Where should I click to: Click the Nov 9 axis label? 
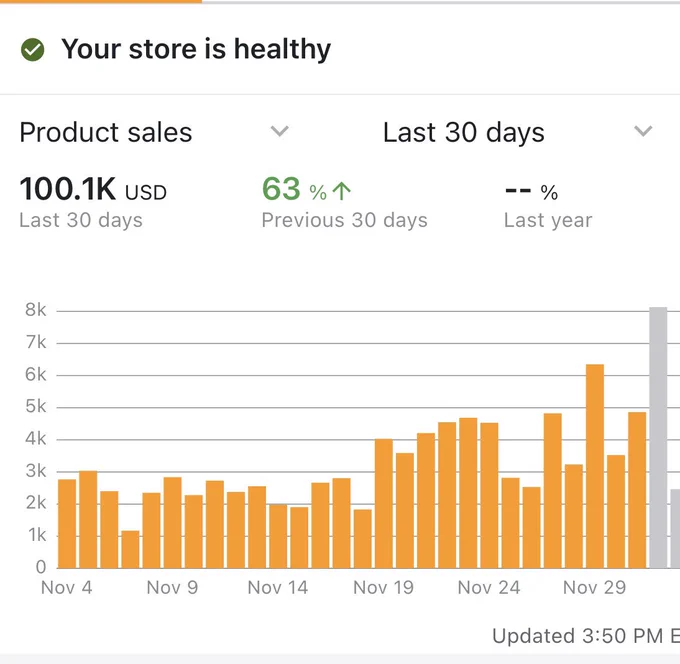[172, 588]
